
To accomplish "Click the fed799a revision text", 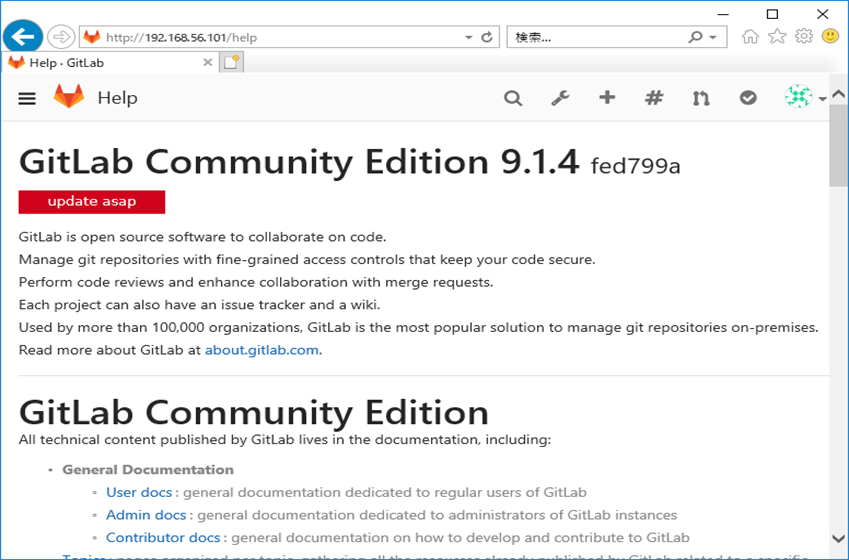I will [635, 166].
